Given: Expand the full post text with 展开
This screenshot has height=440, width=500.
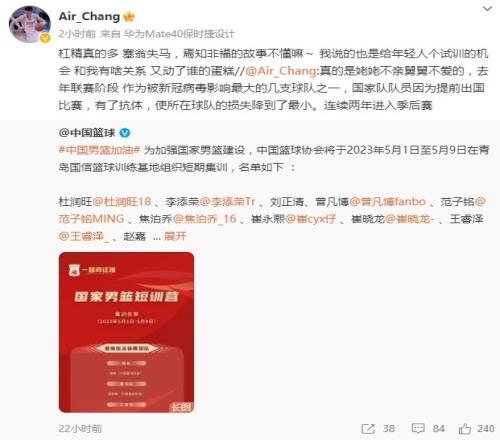Looking at the screenshot, I should click(175, 236).
